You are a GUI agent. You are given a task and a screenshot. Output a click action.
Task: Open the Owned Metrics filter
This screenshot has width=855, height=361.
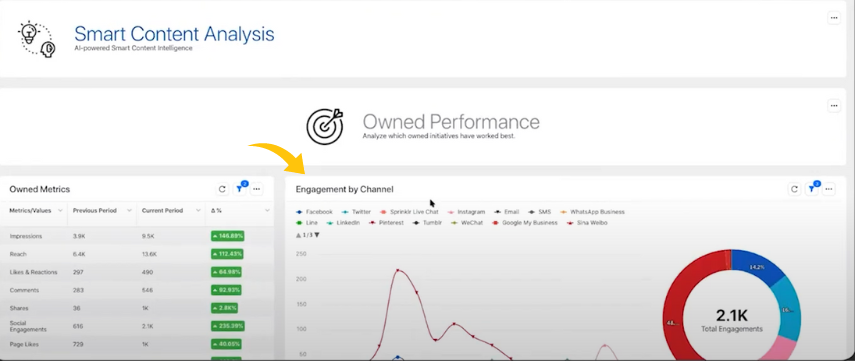[x=239, y=189]
